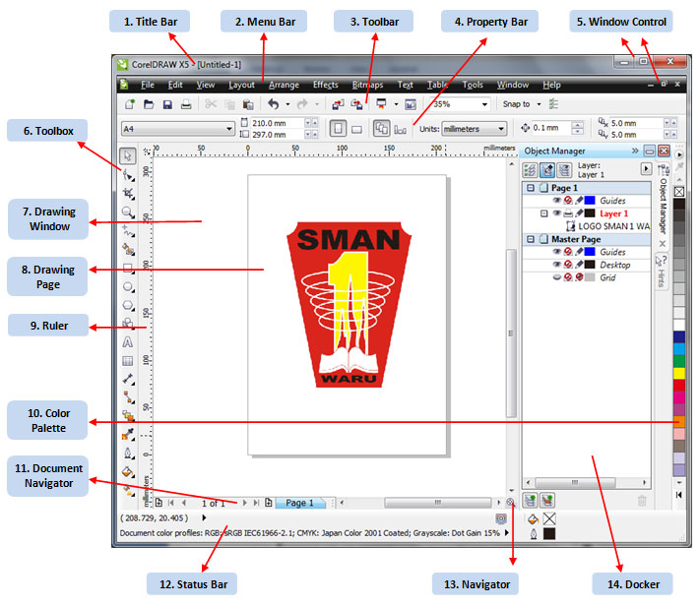This screenshot has height=606, width=700.
Task: Open the File menu
Action: click(148, 85)
